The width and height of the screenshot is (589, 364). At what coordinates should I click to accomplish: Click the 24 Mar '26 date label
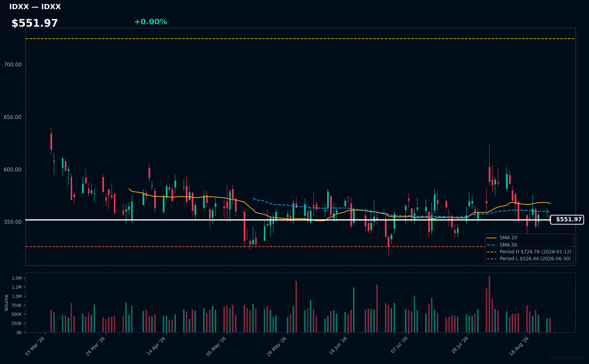96,346
